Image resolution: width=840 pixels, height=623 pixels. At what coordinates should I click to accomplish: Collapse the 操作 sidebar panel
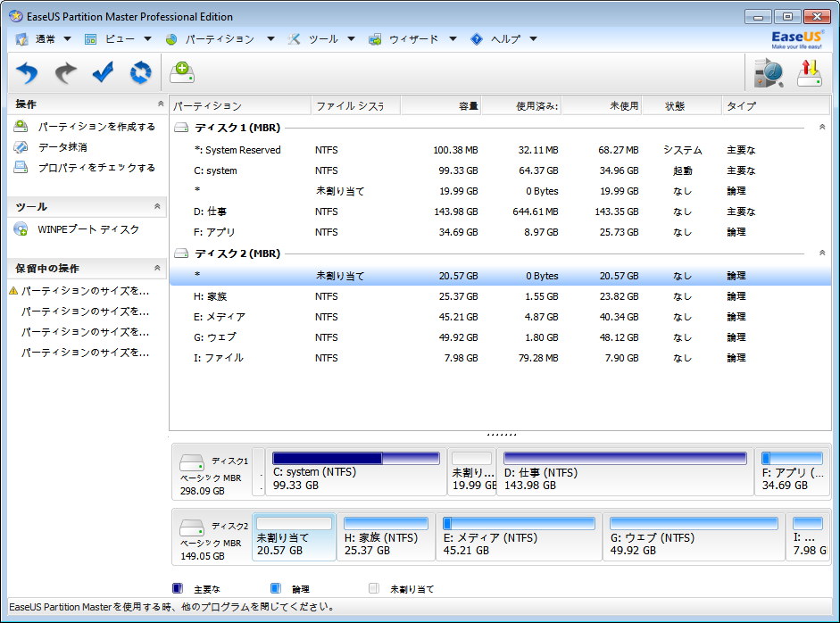coord(160,104)
